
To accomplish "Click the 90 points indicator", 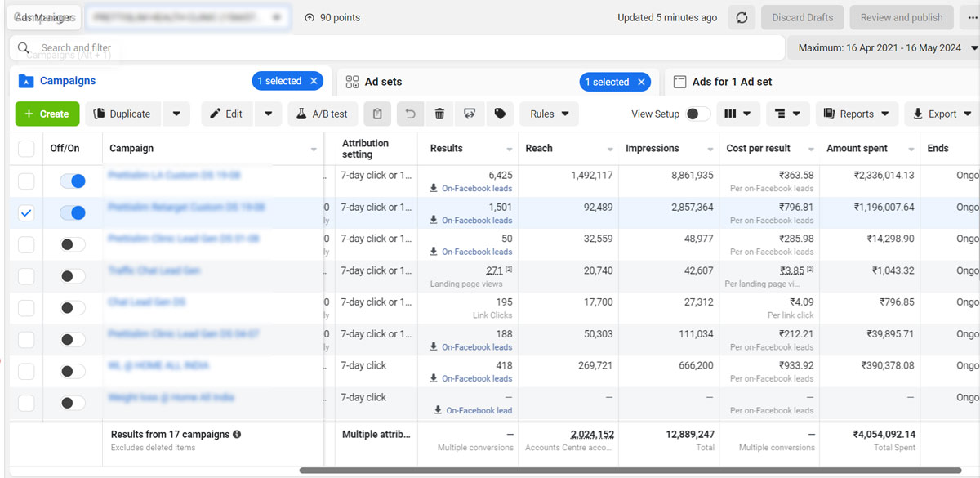I will point(332,17).
